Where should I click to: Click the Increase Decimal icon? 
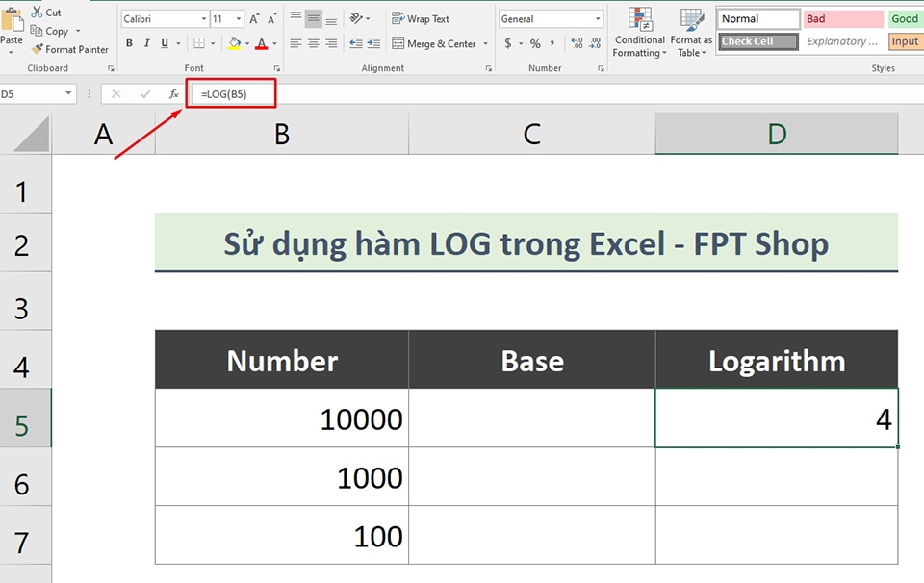577,42
